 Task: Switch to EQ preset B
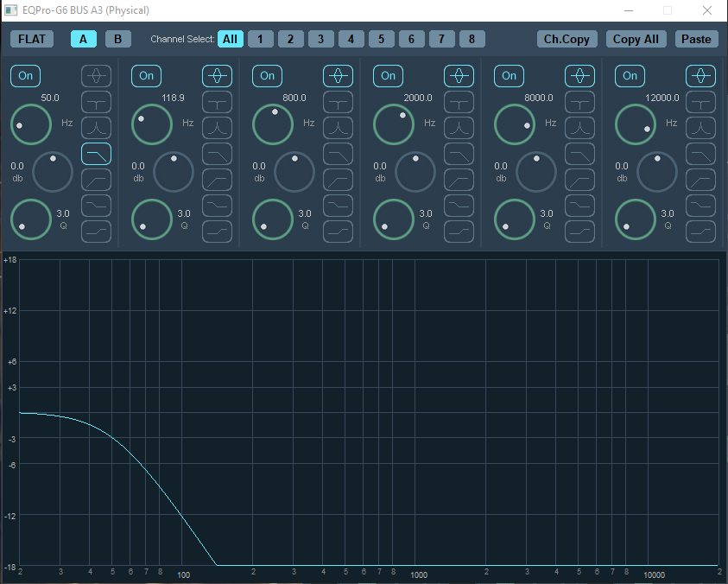[118, 39]
